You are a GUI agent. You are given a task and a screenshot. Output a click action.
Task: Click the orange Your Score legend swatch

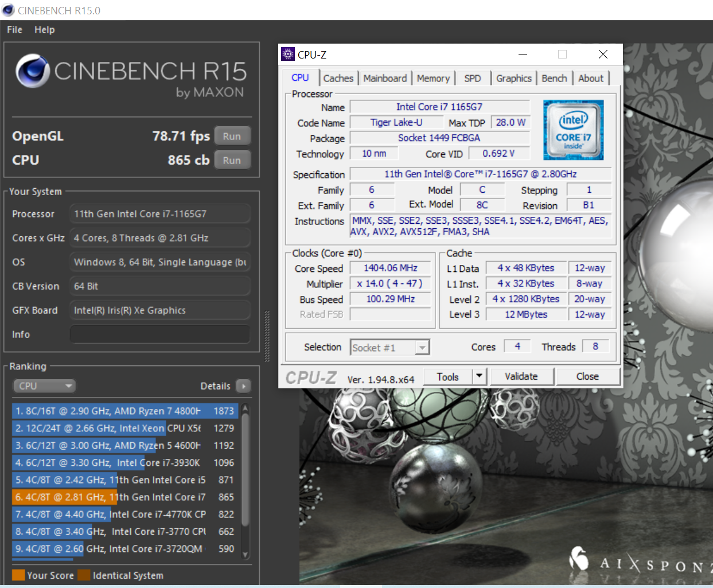click(x=18, y=575)
